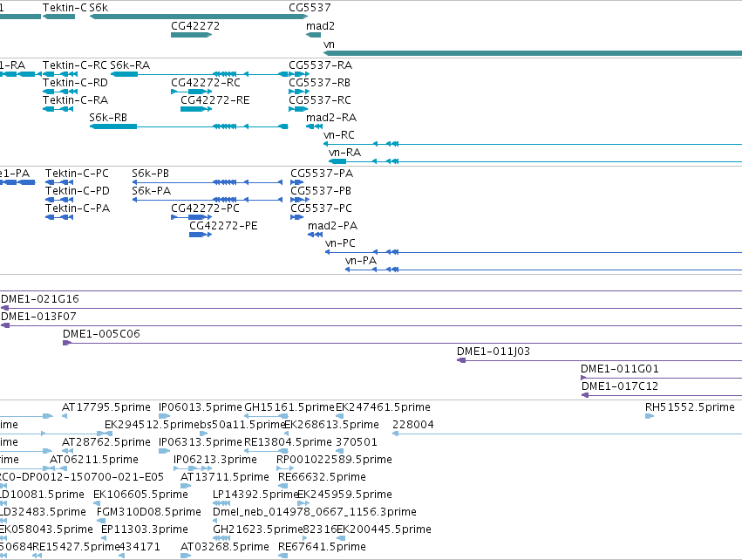The image size is (742, 560).
Task: Click protein S6k-PB label
Action: coord(151,174)
